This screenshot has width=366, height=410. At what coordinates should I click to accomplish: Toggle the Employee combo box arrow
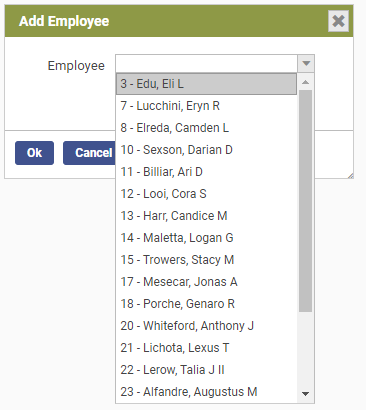[306, 63]
